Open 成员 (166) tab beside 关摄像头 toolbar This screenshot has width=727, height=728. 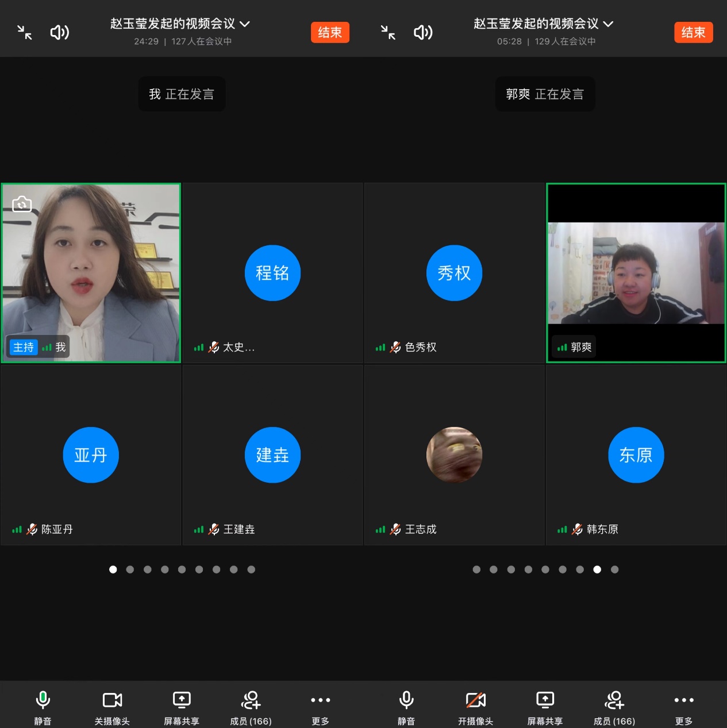tap(251, 707)
